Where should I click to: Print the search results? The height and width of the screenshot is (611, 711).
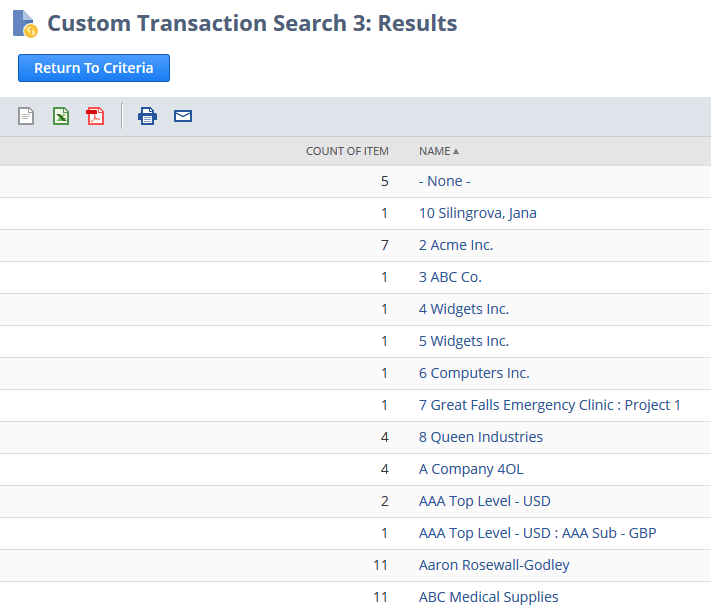coord(147,116)
